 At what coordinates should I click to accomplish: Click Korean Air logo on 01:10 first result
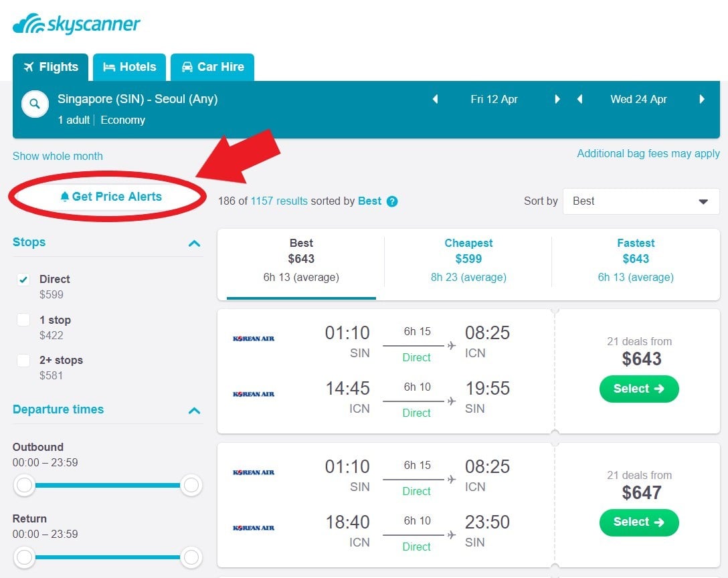pyautogui.click(x=254, y=339)
